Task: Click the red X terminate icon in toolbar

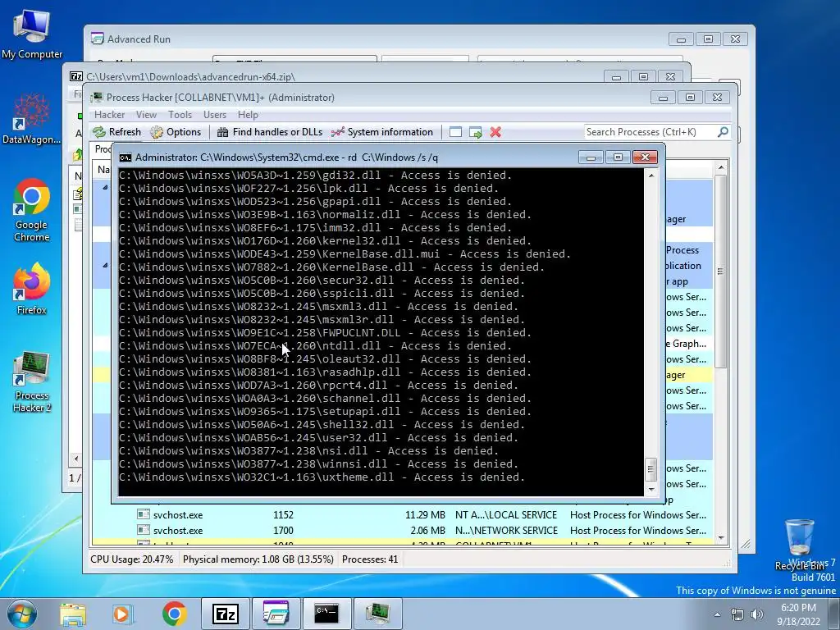Action: (495, 132)
